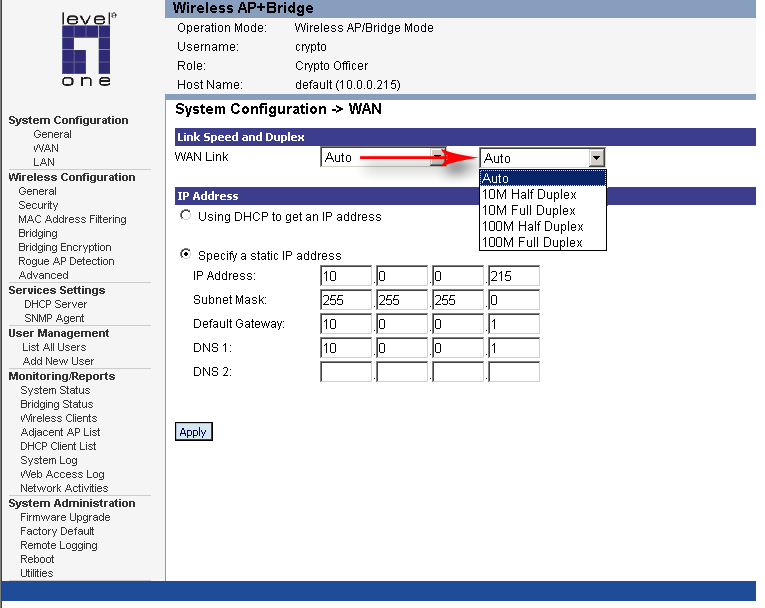View Wireless Clients list

[x=59, y=418]
